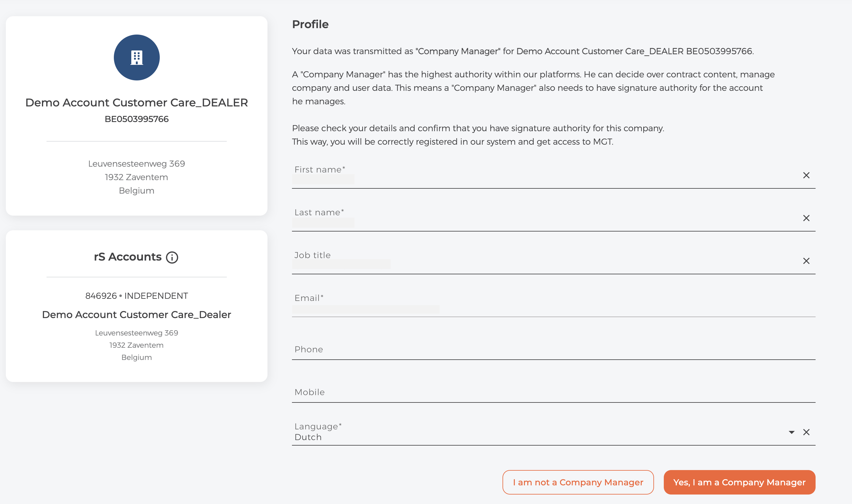The image size is (852, 504).
Task: Select the 846926 INDEPENDENT account entry
Action: coord(136,296)
